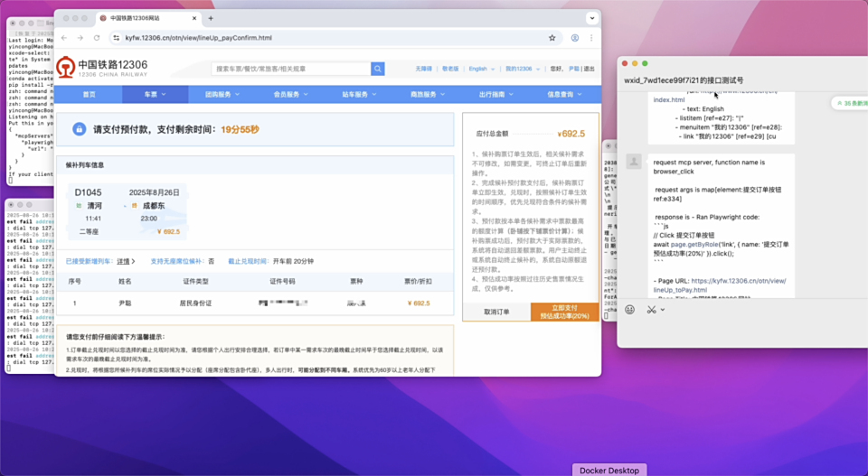Click the 候补列车信息 section heading
This screenshot has width=868, height=476.
pyautogui.click(x=85, y=165)
